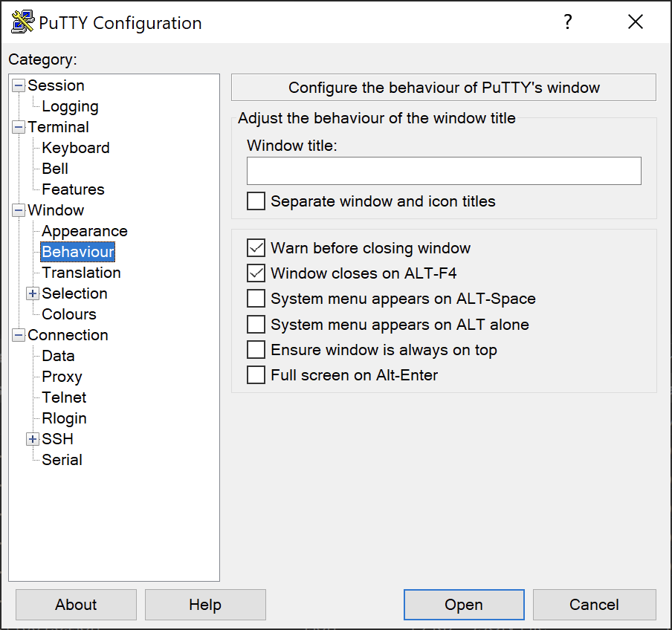
Task: Focus the Window title text field
Action: [x=444, y=171]
